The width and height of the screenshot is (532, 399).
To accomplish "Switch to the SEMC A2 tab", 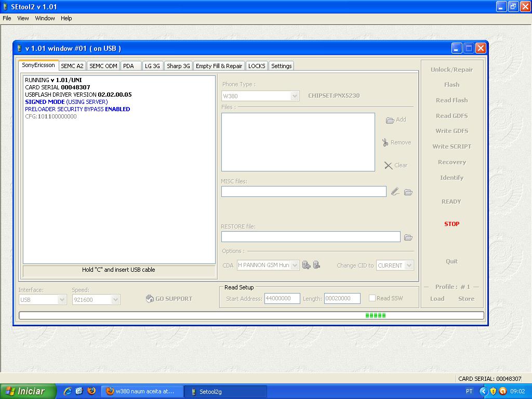I will point(72,66).
